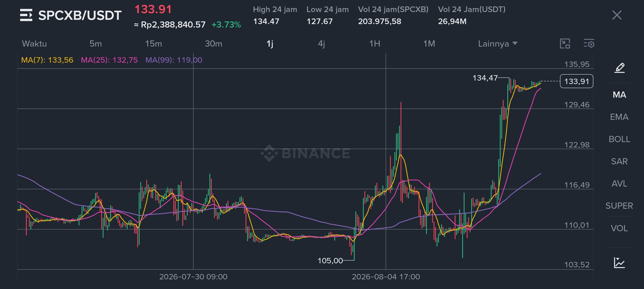The width and height of the screenshot is (644, 289).
Task: Expand the Lainnya timeframe dropdown
Action: point(498,44)
